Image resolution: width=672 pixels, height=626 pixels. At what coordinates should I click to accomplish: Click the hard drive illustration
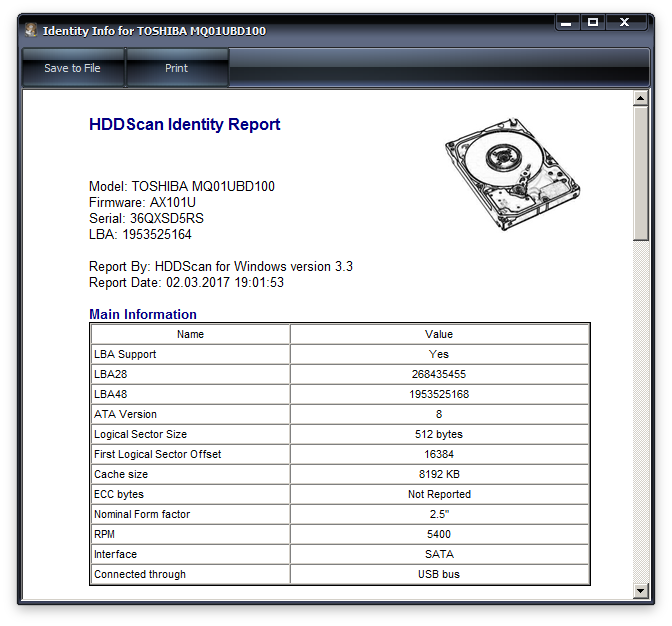[512, 173]
